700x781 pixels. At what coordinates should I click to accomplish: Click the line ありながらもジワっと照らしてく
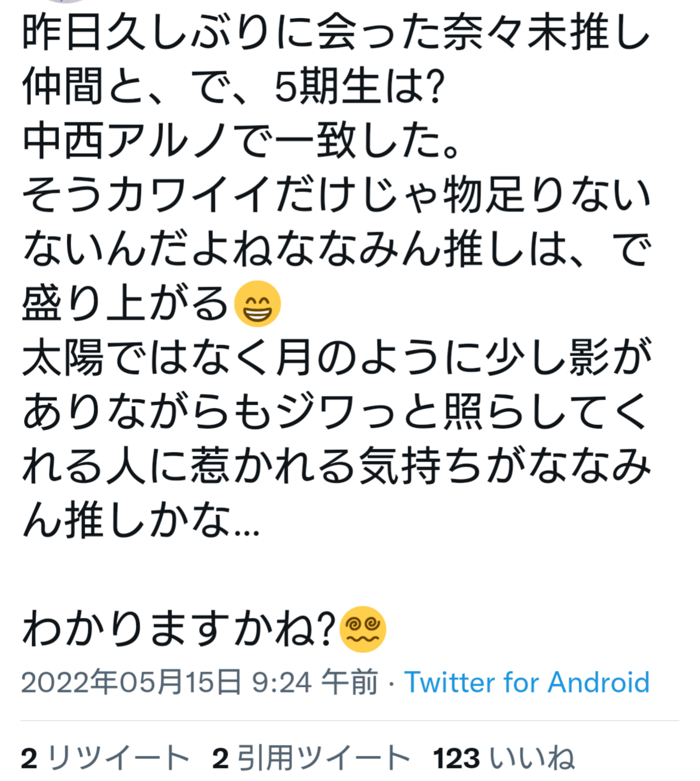pyautogui.click(x=336, y=412)
